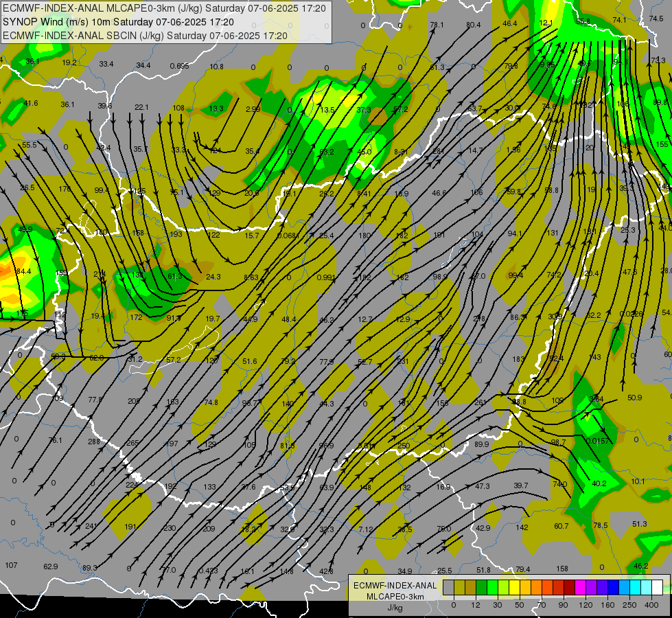Click the map value 0.695
This screenshot has height=618, width=672.
pos(179,66)
